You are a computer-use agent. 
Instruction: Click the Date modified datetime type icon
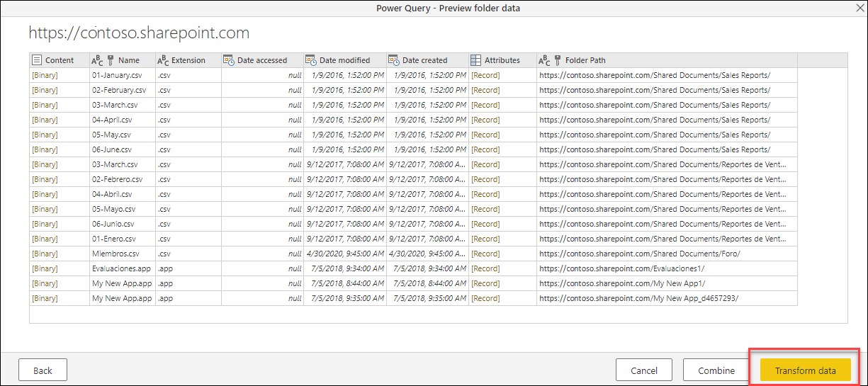(310, 60)
